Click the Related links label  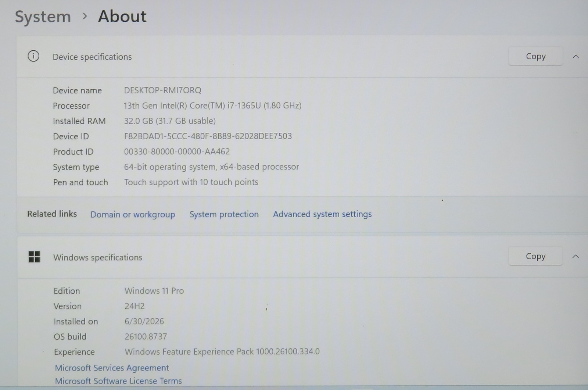coord(52,214)
